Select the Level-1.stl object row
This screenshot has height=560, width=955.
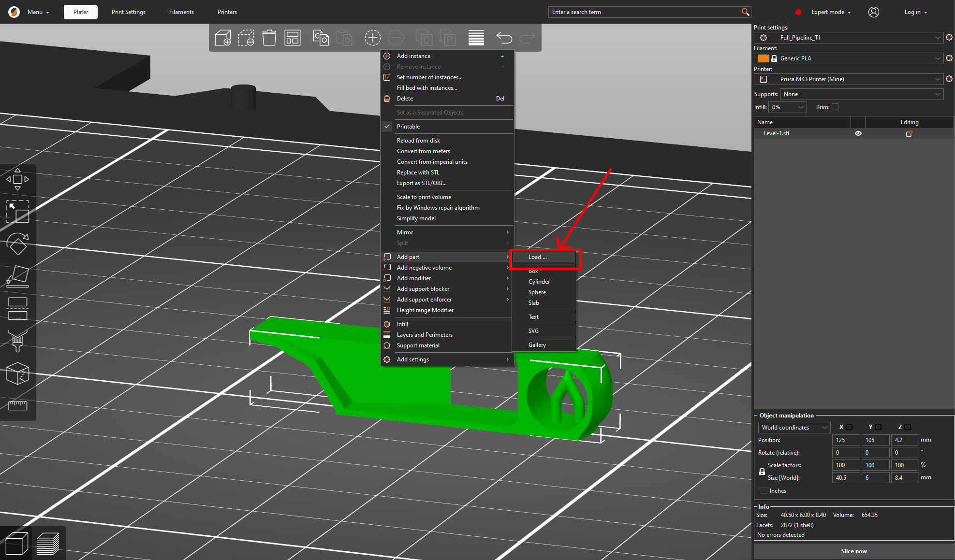click(853, 133)
